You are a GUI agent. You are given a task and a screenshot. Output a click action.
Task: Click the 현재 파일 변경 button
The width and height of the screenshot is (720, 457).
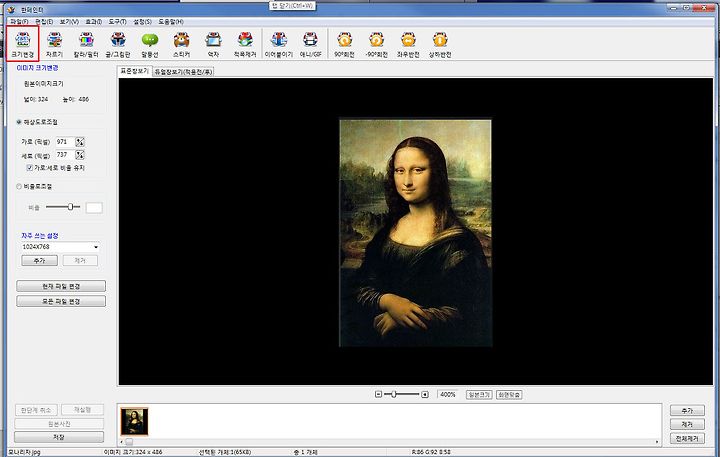coord(61,286)
